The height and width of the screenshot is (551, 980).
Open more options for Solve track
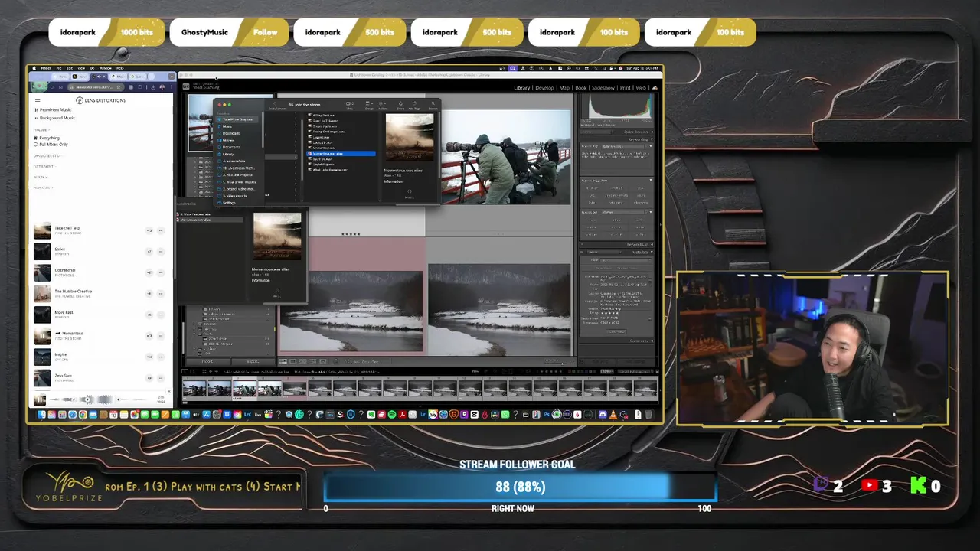(161, 251)
